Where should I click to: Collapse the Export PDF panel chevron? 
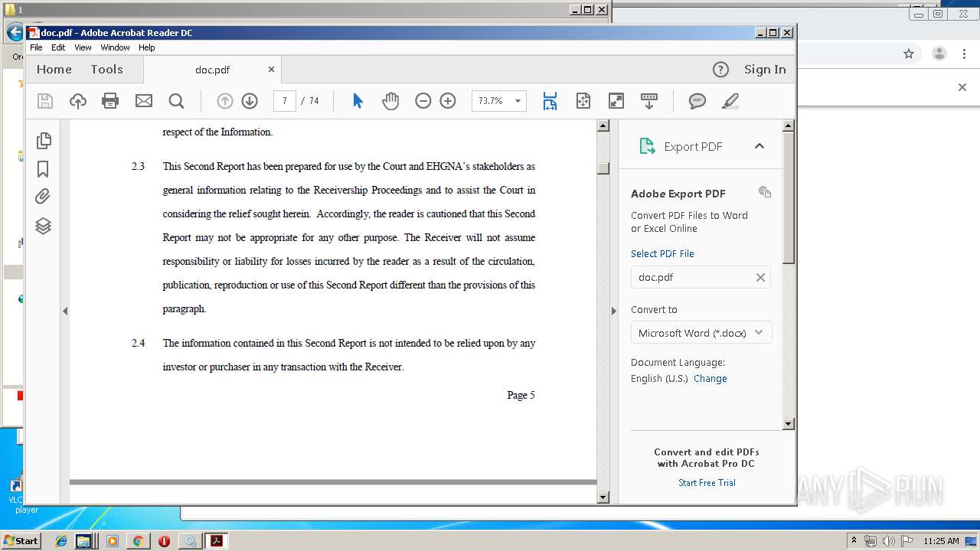coord(759,146)
